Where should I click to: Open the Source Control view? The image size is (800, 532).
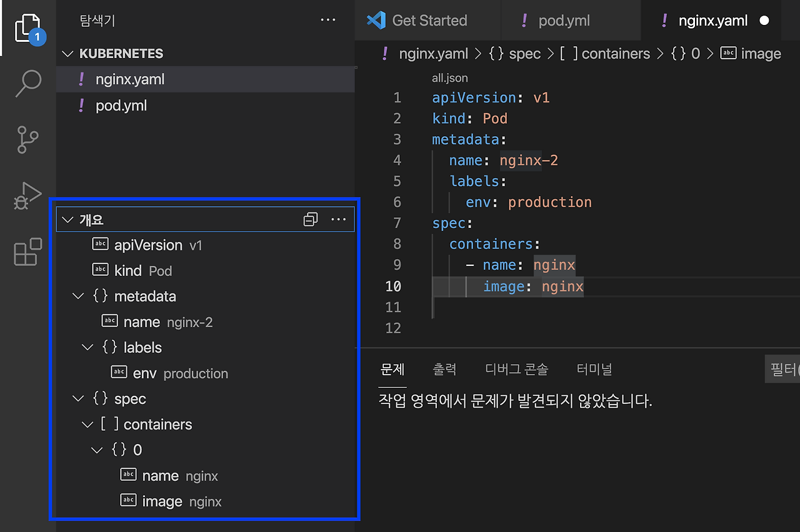click(27, 139)
